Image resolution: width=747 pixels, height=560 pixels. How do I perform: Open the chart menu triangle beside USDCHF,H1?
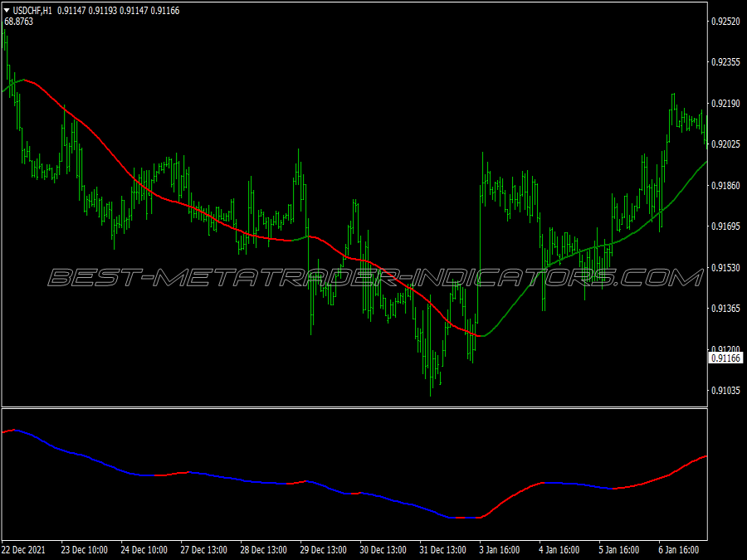pyautogui.click(x=7, y=11)
